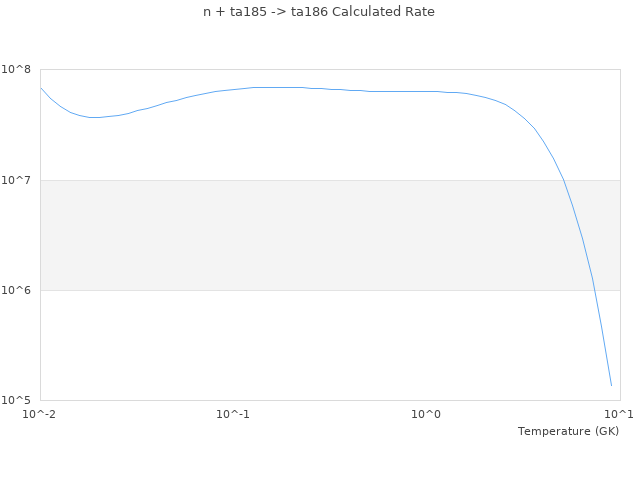Image resolution: width=640 pixels, height=480 pixels.
Task: Click the blue curve directly above the 10^-1 tick
Action: [x=233, y=88]
